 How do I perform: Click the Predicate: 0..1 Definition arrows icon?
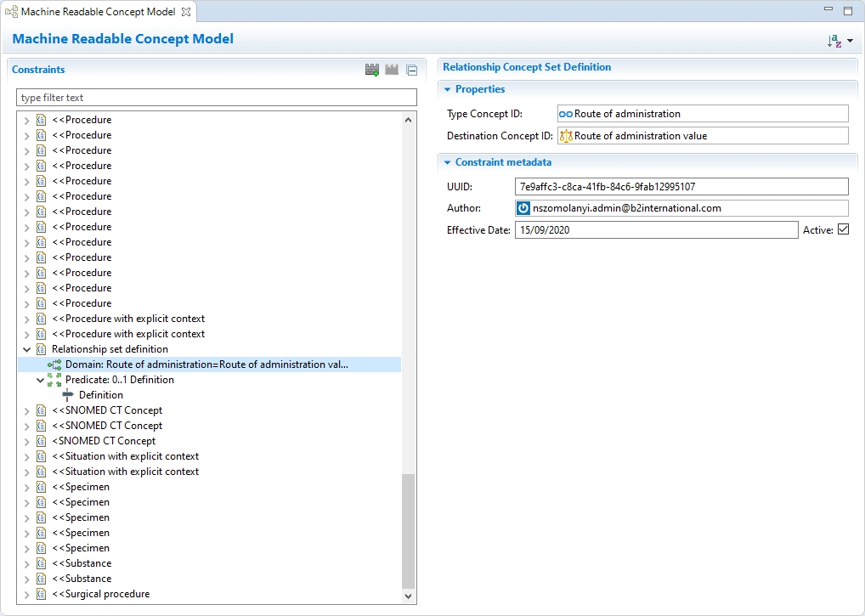[x=54, y=380]
